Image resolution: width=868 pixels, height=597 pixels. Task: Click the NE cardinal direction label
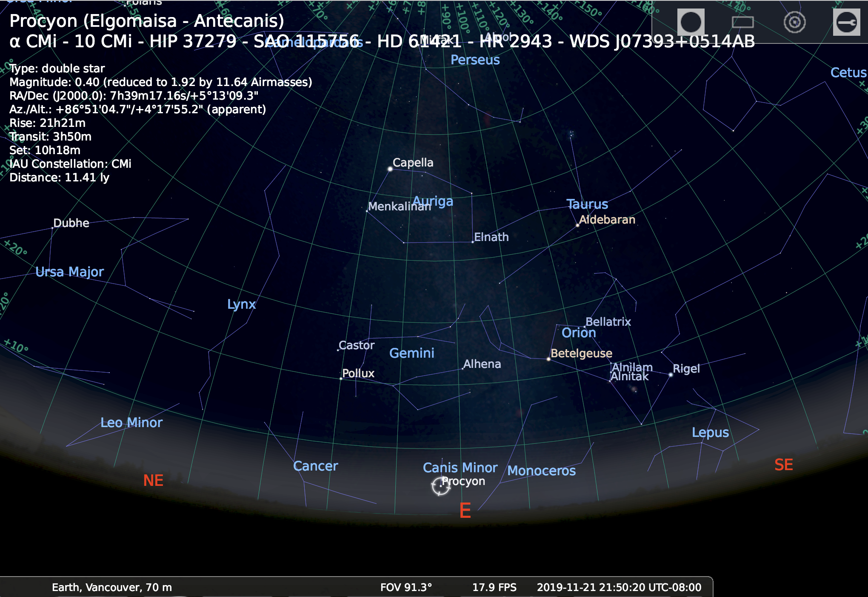[x=153, y=480]
